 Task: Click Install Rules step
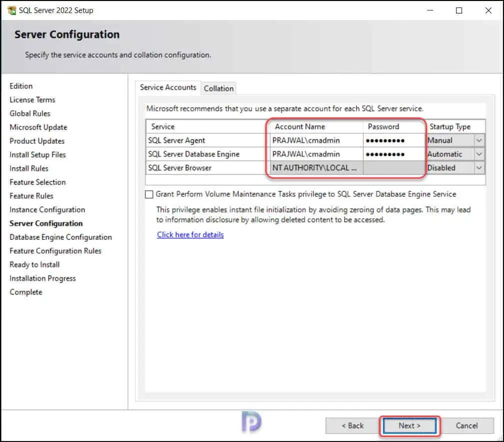(x=29, y=168)
